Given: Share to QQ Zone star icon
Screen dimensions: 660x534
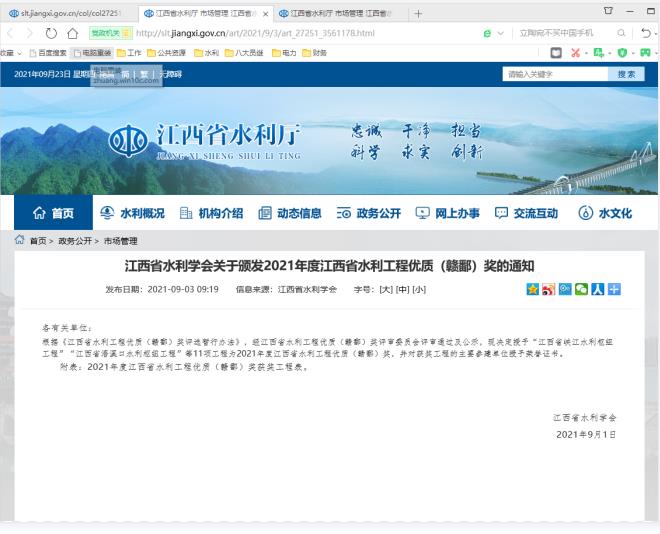Looking at the screenshot, I should click(x=532, y=289).
